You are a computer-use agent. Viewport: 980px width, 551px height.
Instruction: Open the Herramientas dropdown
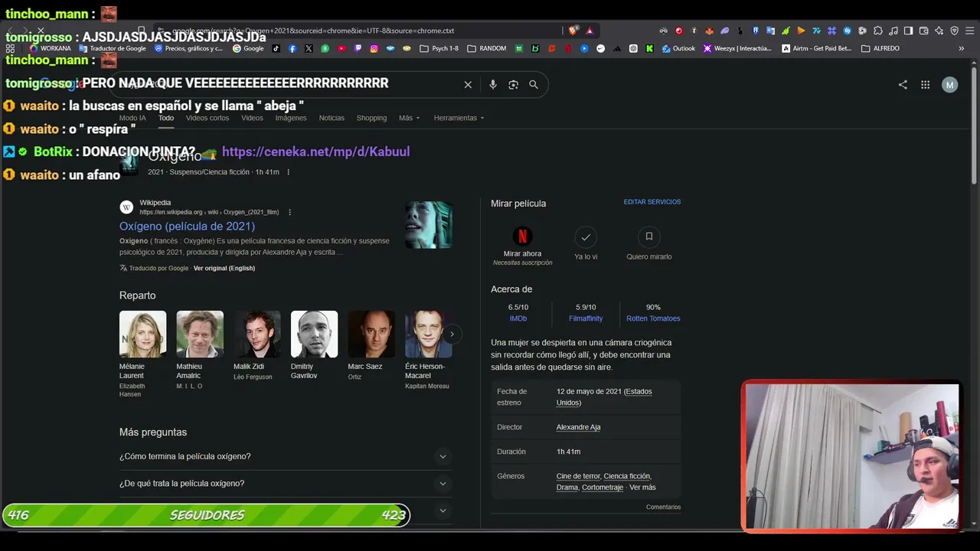click(459, 118)
